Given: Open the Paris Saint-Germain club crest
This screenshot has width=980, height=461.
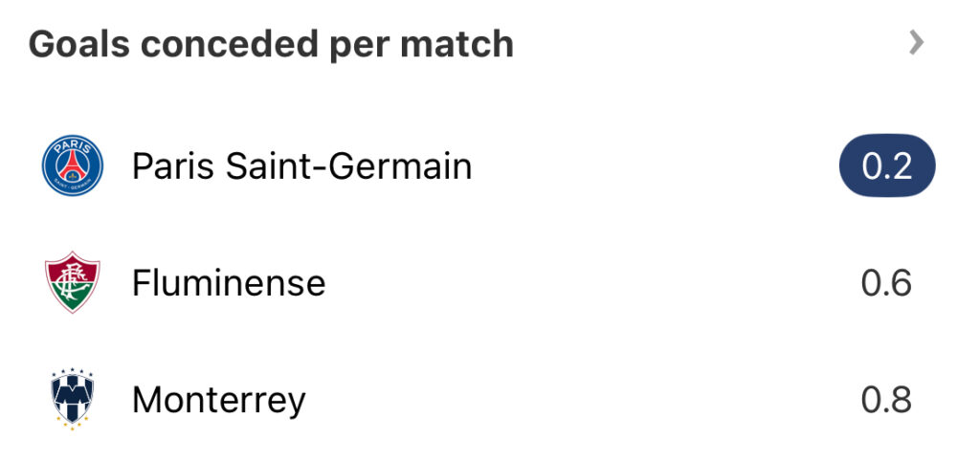Looking at the screenshot, I should click(x=73, y=165).
